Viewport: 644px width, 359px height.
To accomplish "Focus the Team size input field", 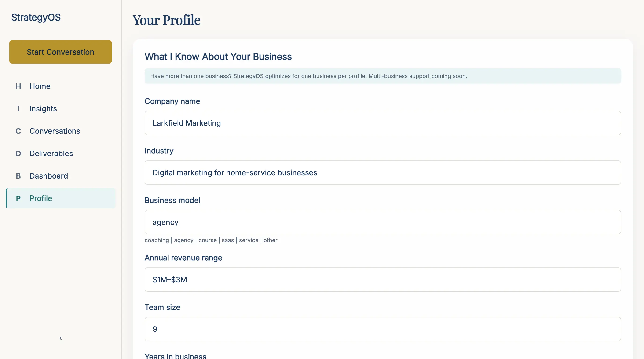I will 383,329.
